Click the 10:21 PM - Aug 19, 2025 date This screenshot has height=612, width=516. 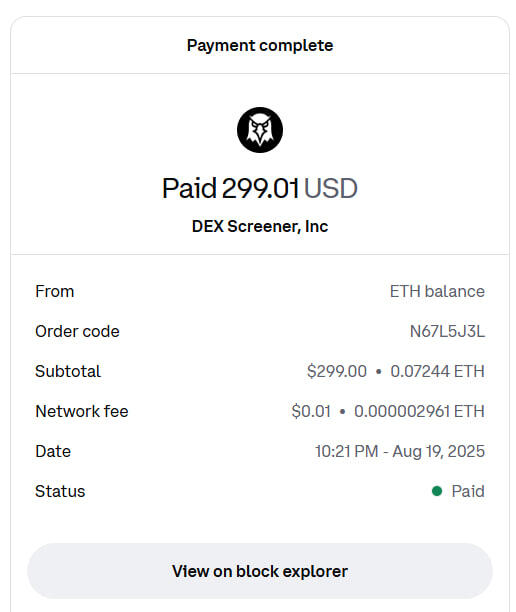(x=400, y=452)
